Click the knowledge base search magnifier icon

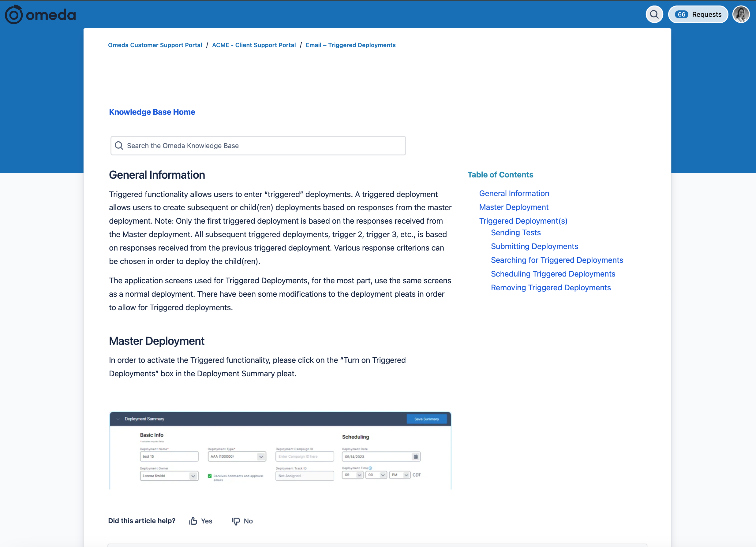point(119,146)
